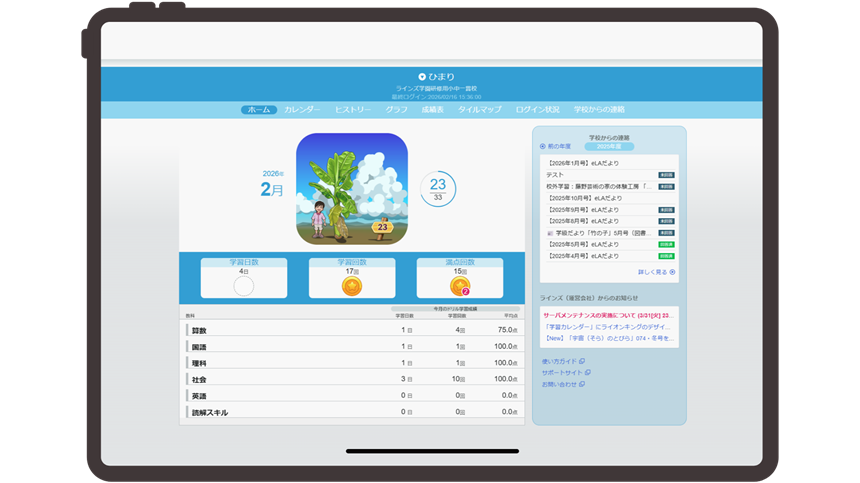Click the arrow icon beside 詳しく見る
Screen dimensions: 860x483
673,272
